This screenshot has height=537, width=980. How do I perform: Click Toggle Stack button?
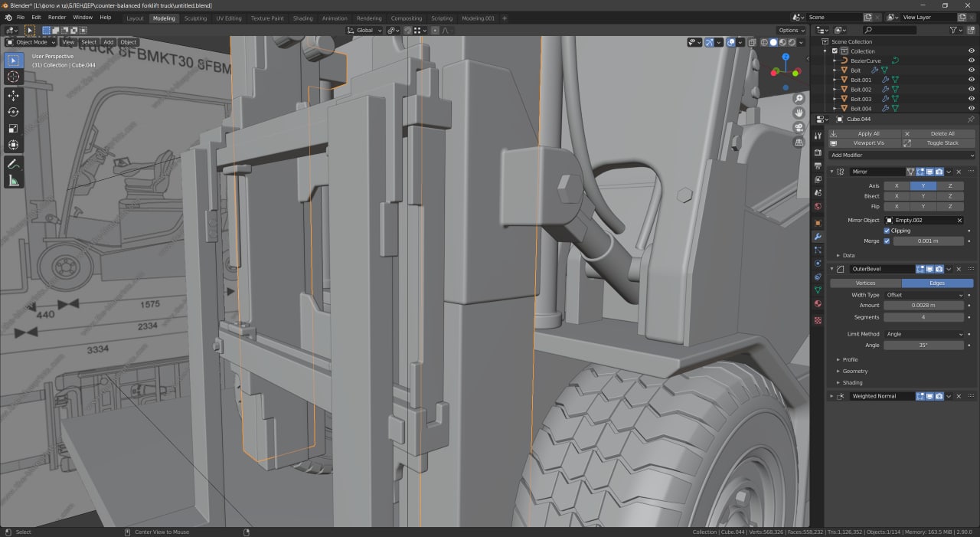click(939, 142)
